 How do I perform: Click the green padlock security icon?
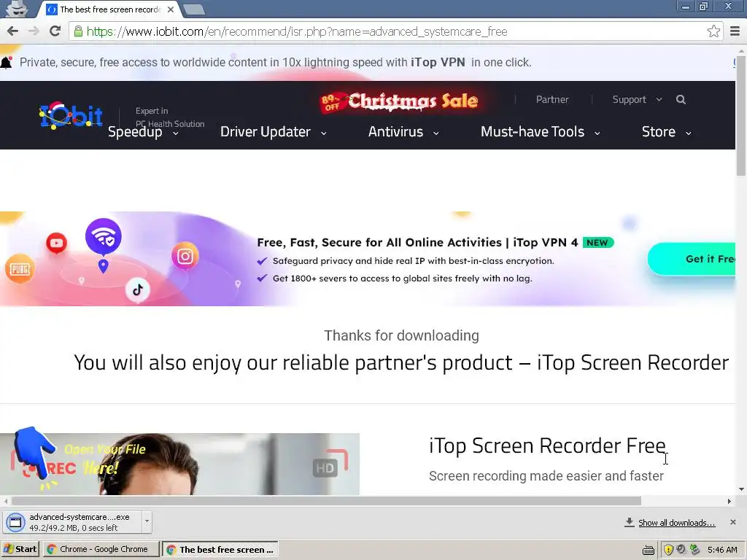coord(78,31)
